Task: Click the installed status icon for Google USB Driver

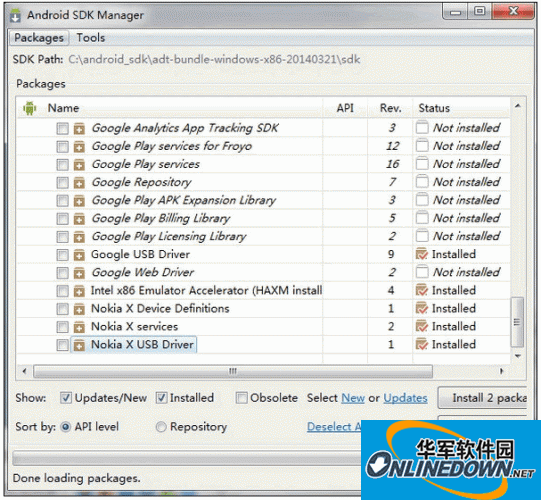Action: point(422,254)
